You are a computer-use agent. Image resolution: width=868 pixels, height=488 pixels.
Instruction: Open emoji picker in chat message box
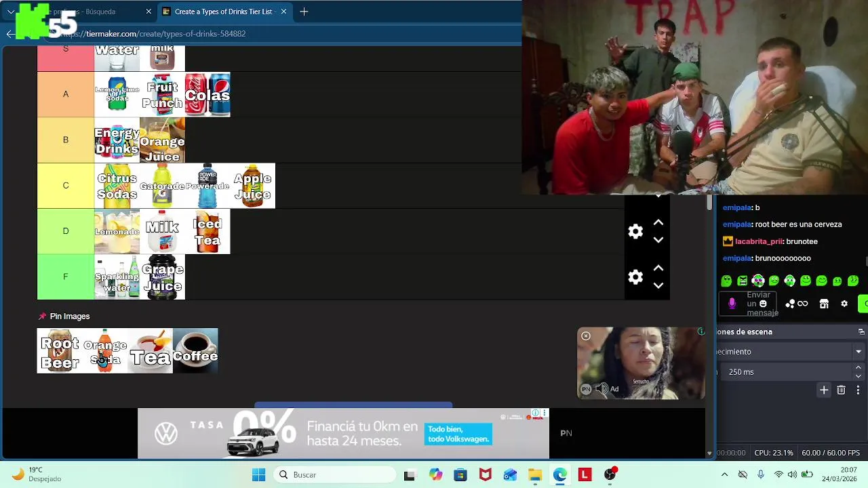click(763, 304)
